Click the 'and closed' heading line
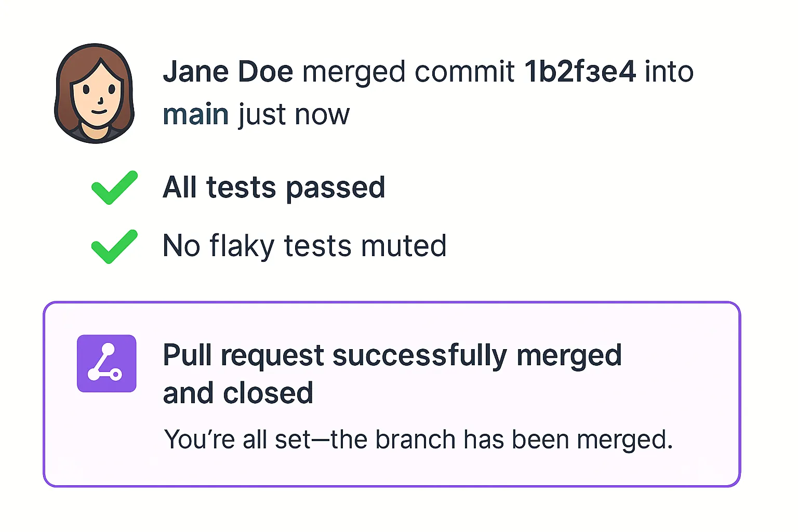The width and height of the screenshot is (798, 532). click(x=238, y=393)
